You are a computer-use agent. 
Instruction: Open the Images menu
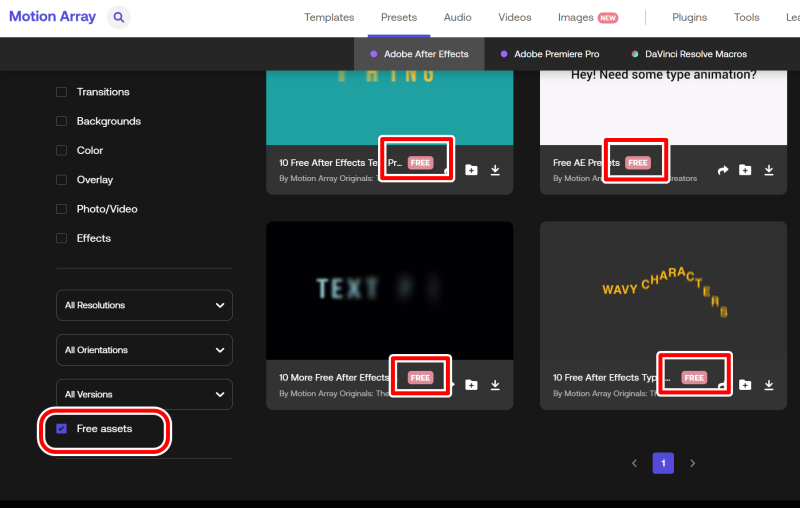(576, 17)
